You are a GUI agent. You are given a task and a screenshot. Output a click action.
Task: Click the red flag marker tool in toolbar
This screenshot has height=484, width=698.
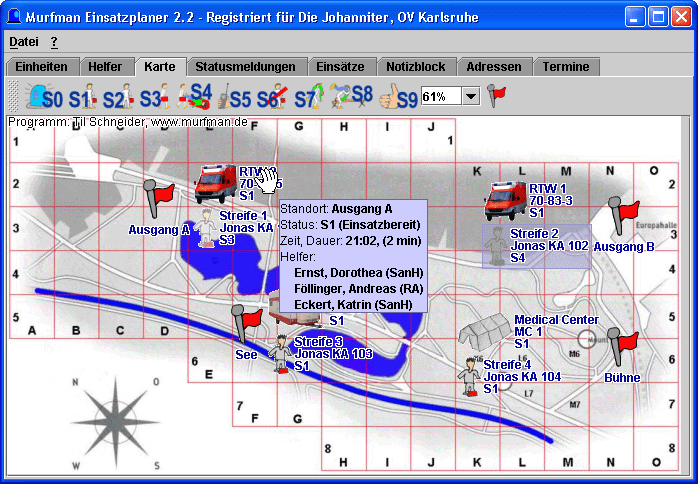point(496,96)
